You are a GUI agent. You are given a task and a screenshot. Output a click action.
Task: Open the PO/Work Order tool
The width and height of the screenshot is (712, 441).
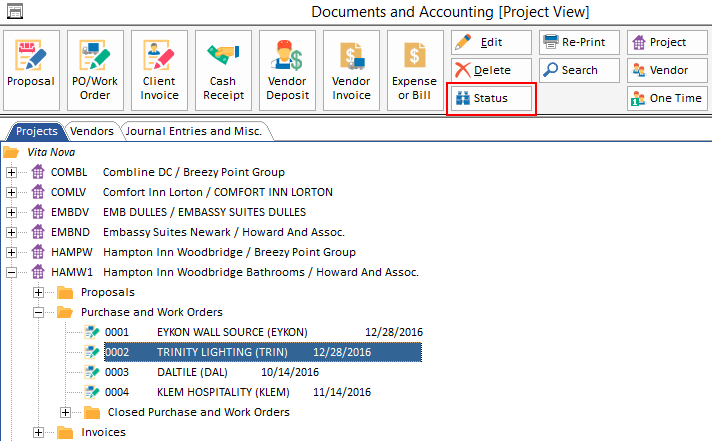click(x=95, y=69)
